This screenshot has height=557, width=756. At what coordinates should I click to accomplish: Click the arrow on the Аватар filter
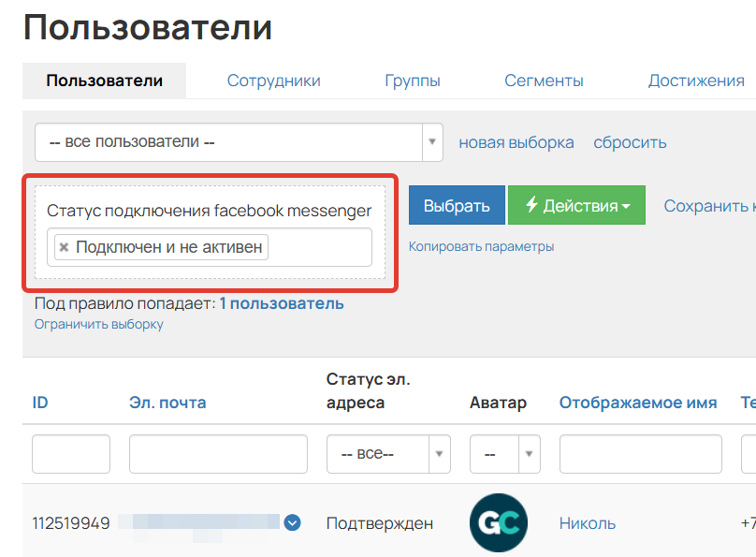pyautogui.click(x=530, y=454)
